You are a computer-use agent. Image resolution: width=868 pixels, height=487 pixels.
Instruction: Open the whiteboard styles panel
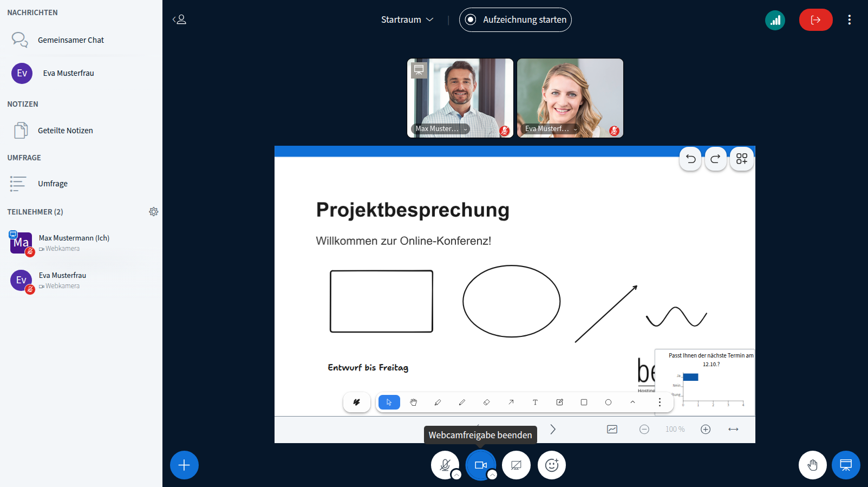click(356, 402)
